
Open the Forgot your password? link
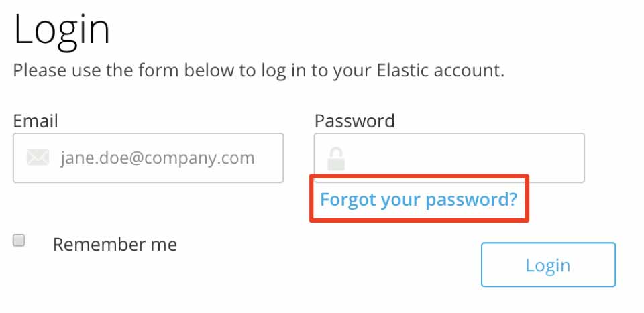(419, 199)
